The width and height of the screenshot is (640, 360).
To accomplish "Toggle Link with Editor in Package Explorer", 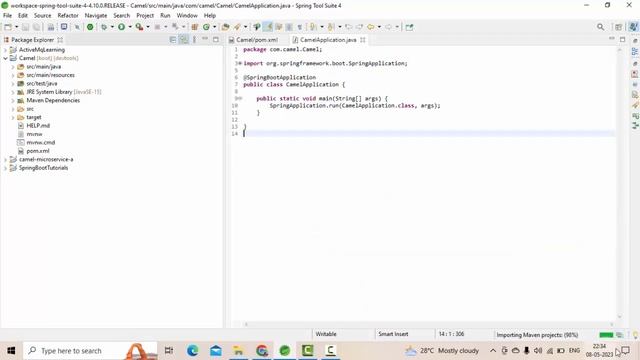I will tap(184, 40).
